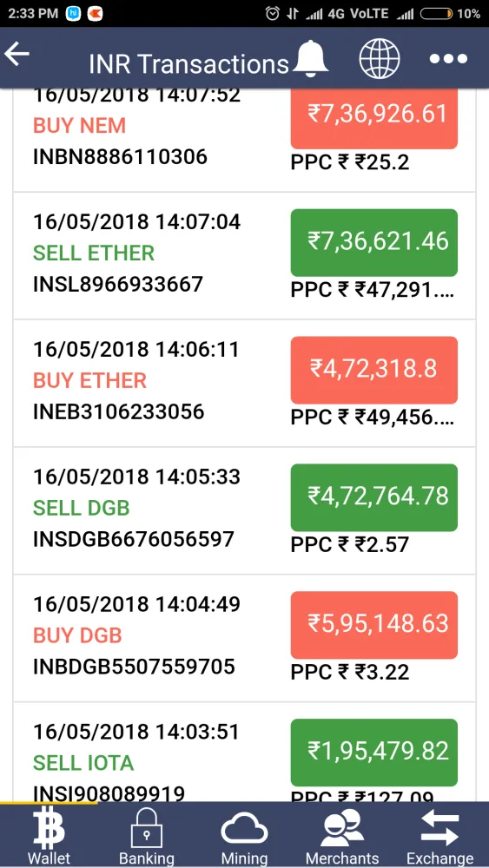Viewport: 489px width, 868px height.
Task: Open the SELL ETHER transaction entry
Action: coord(244,256)
